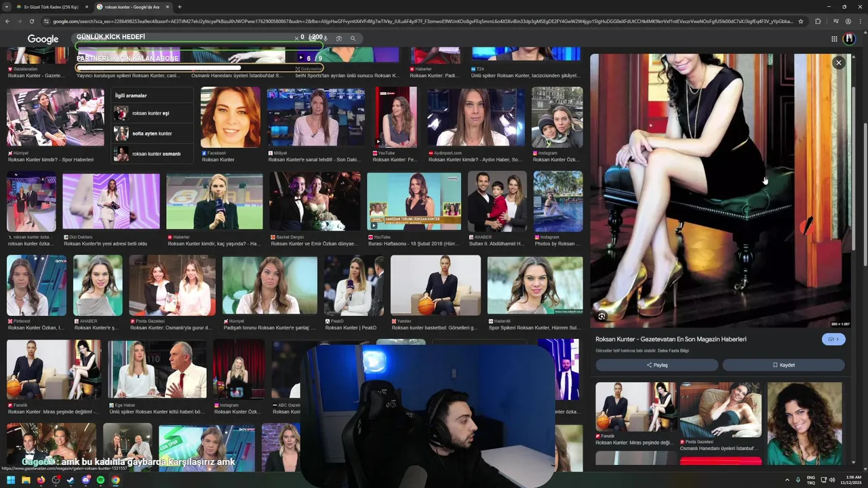Open the Google apps grid menu
This screenshot has height=488, width=868.
[834, 39]
